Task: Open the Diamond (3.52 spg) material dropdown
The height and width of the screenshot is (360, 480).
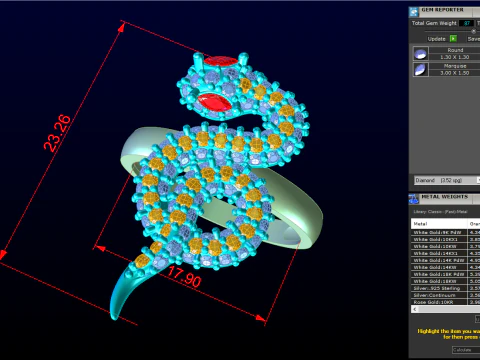Action: pyautogui.click(x=447, y=180)
